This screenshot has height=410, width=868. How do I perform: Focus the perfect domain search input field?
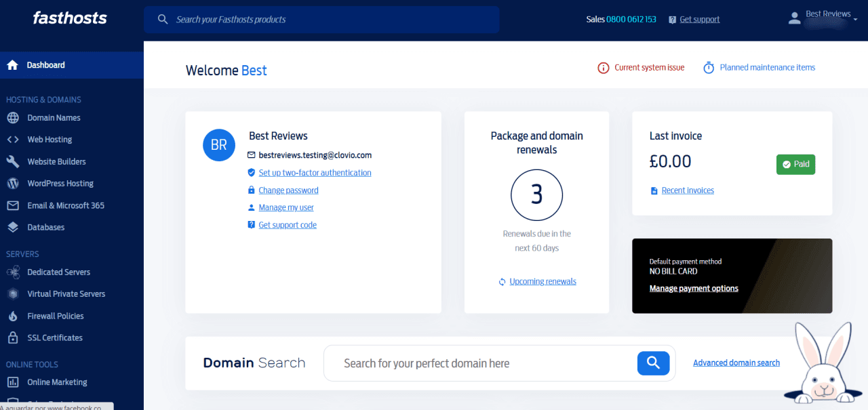[481, 363]
